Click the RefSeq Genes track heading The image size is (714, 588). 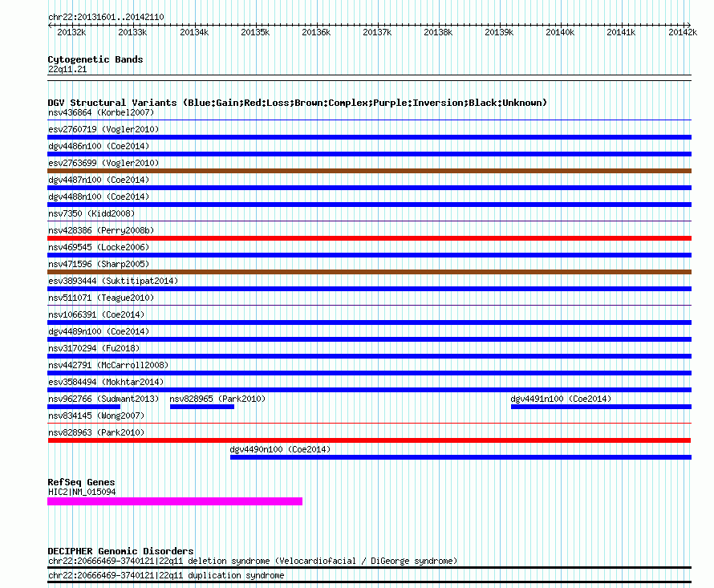pos(81,482)
